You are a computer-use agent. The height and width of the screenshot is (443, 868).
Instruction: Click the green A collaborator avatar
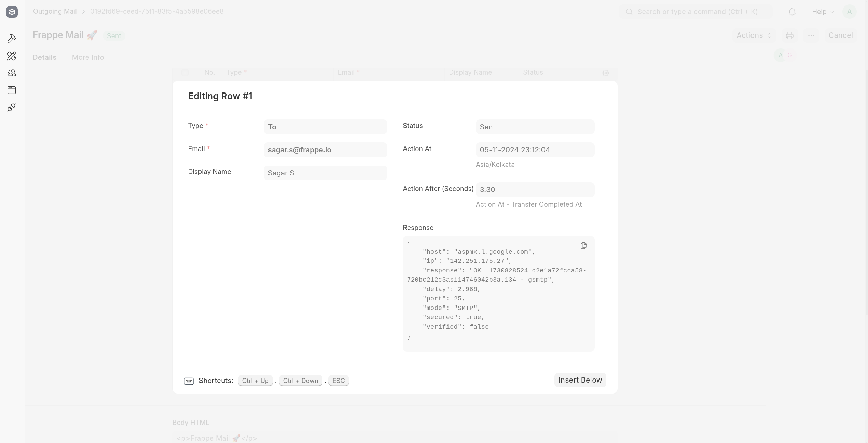[x=780, y=55]
